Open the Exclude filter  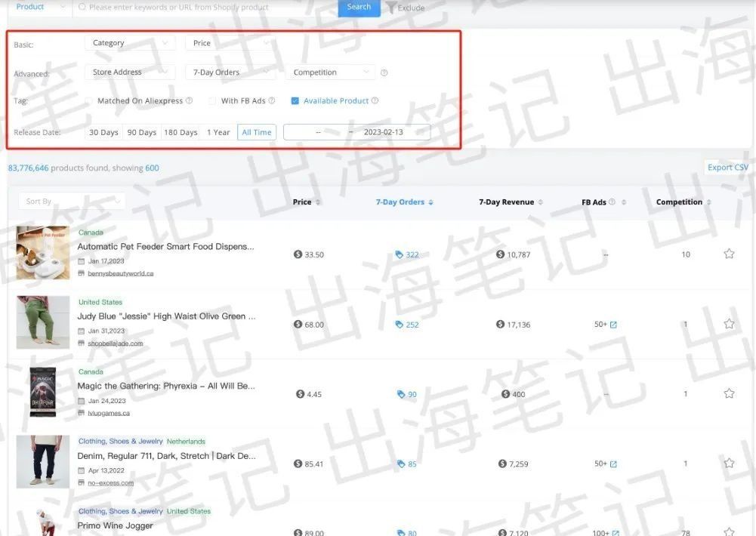[406, 8]
